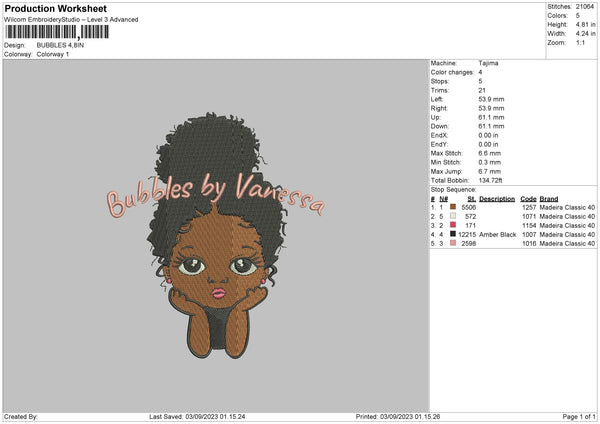Click the total bobbin value '134.72ft'
Image resolution: width=600 pixels, height=424 pixels.
click(490, 180)
